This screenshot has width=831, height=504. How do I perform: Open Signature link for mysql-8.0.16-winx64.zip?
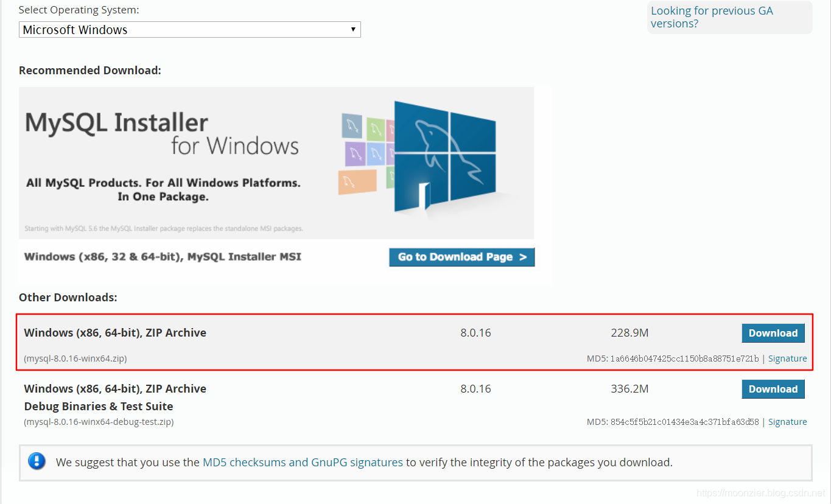point(787,359)
